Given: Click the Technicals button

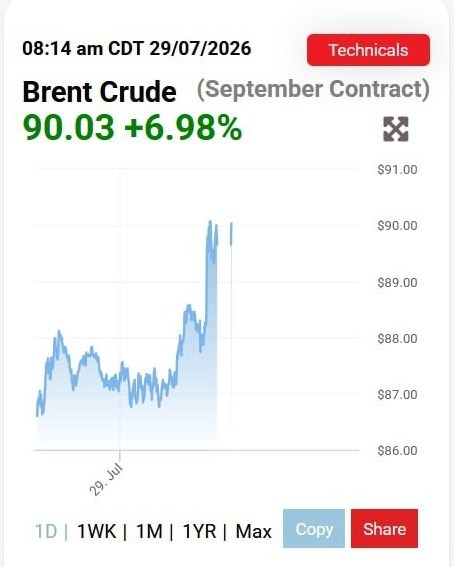Looking at the screenshot, I should point(368,50).
